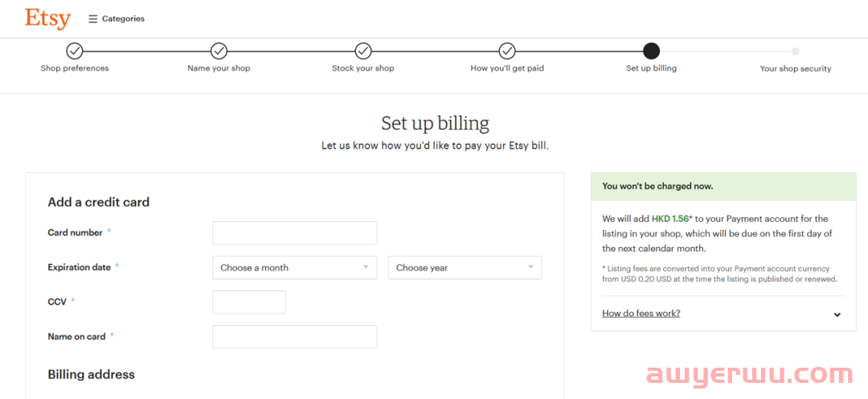This screenshot has height=399, width=868.
Task: Open the Categories hamburger menu icon
Action: (x=93, y=19)
